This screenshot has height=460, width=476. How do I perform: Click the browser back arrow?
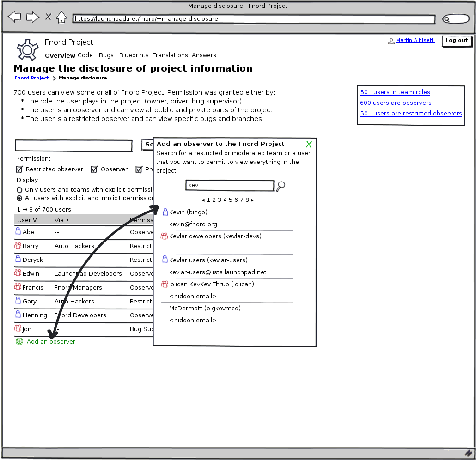click(x=15, y=18)
